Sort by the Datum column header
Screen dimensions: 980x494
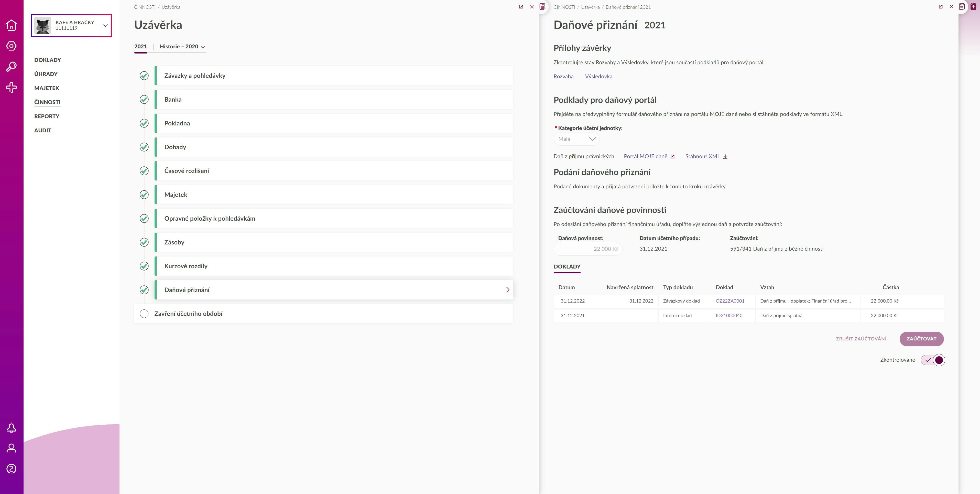click(567, 287)
